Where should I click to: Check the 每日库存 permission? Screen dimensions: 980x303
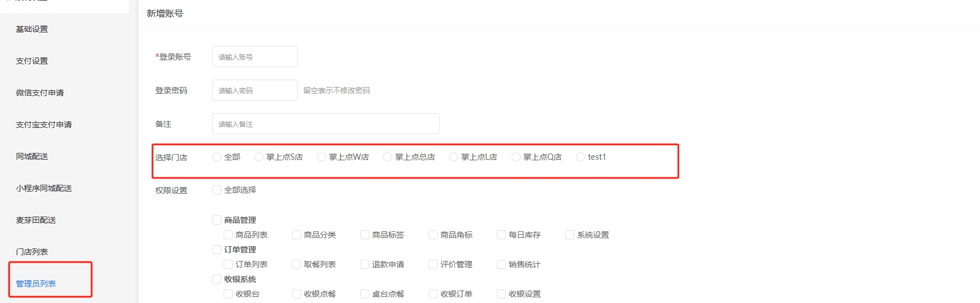coord(501,235)
